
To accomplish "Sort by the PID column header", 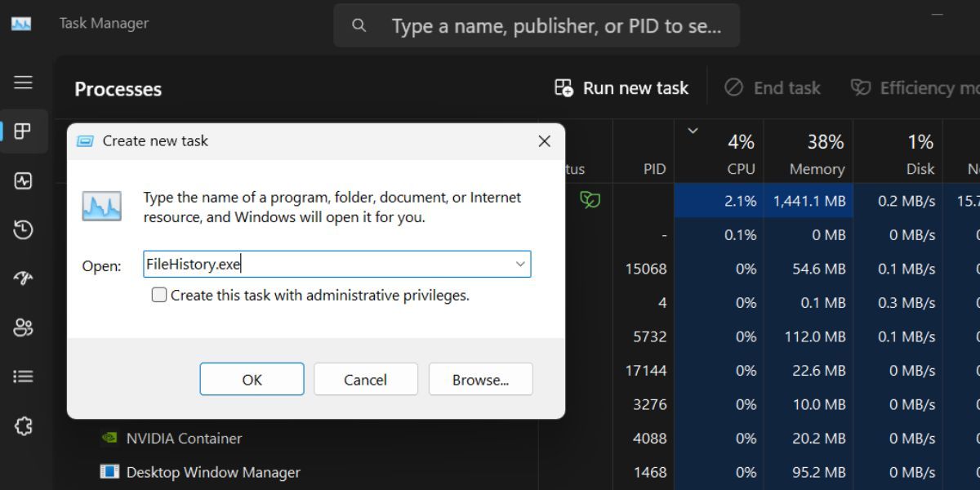I will pos(654,169).
